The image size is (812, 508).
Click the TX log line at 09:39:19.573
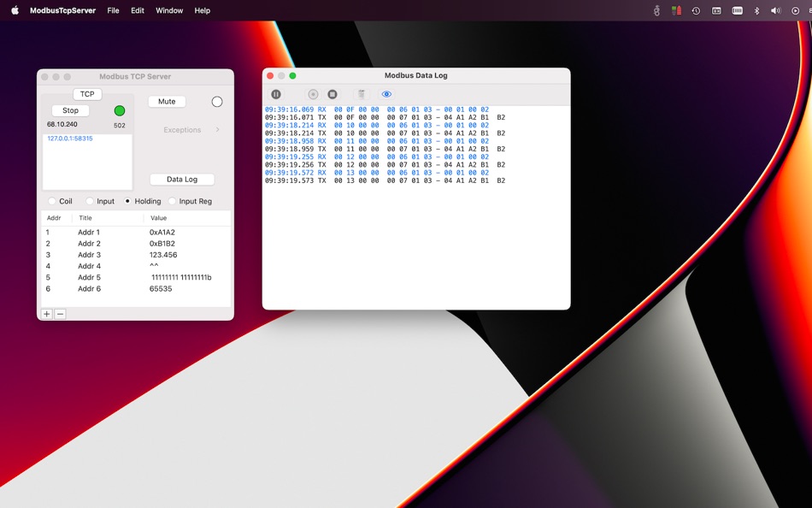click(385, 181)
